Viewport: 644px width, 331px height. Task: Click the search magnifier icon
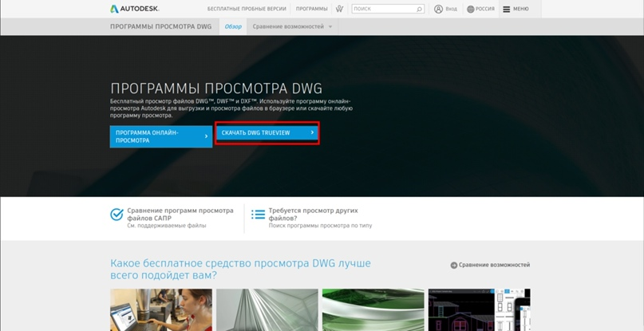[419, 9]
